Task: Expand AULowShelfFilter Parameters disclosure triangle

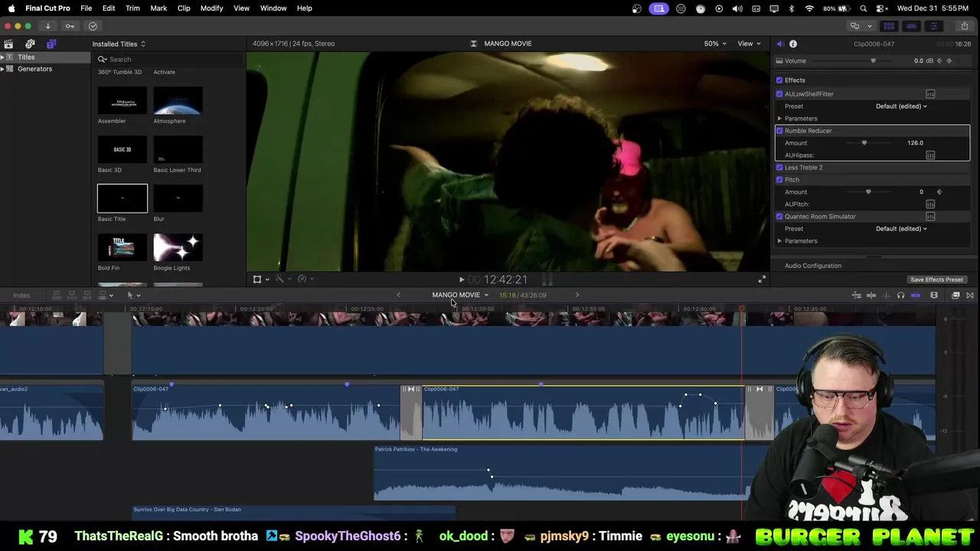Action: [x=779, y=119]
